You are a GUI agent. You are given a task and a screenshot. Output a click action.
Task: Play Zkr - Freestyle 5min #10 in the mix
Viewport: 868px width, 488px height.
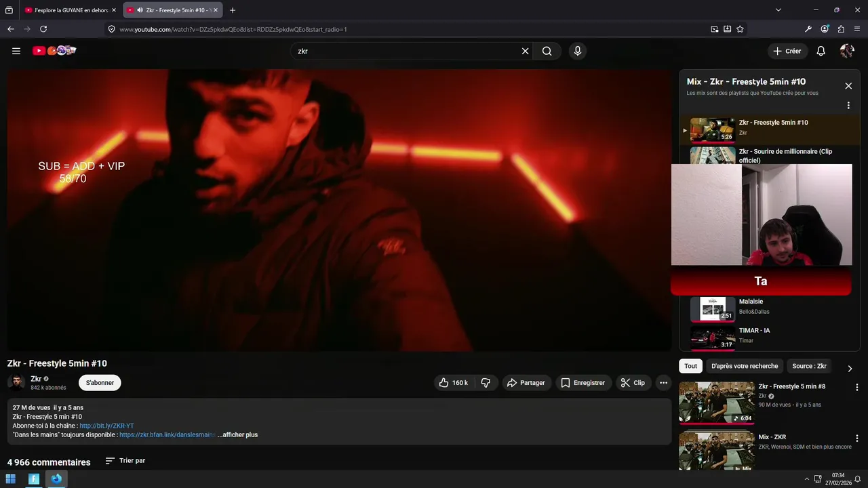pos(770,129)
